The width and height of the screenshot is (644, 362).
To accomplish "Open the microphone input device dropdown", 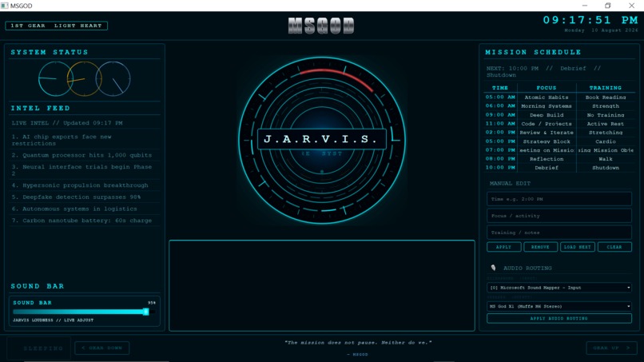I will (x=559, y=288).
